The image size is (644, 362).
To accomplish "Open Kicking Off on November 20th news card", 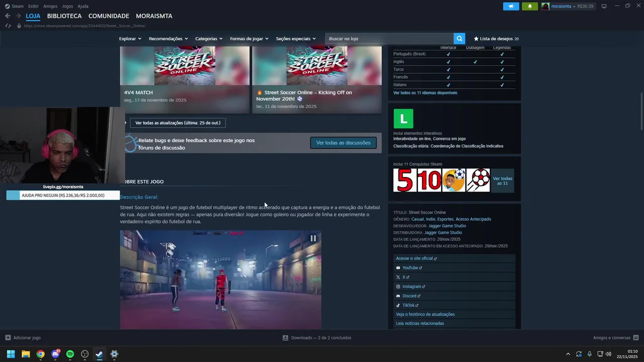I will (x=317, y=79).
